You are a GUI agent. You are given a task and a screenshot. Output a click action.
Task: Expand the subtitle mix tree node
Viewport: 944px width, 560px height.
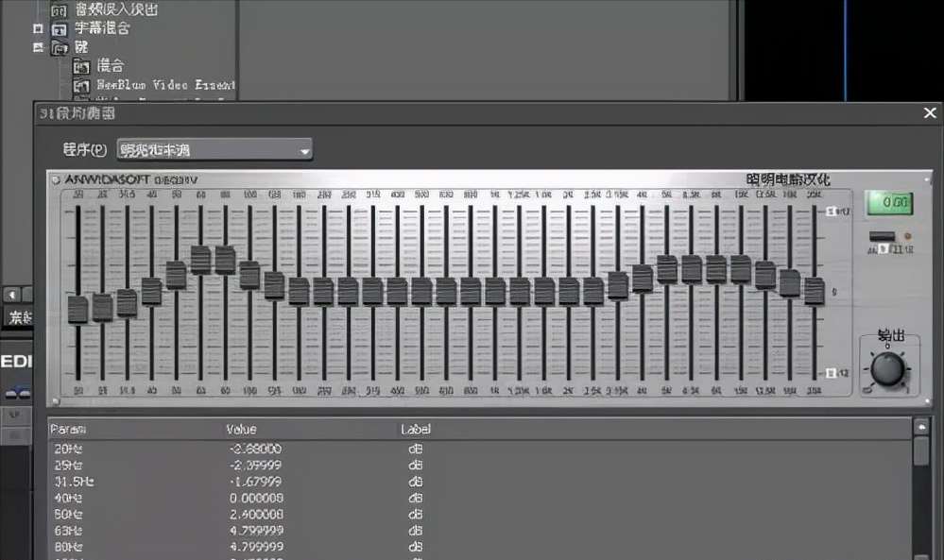pyautogui.click(x=38, y=28)
